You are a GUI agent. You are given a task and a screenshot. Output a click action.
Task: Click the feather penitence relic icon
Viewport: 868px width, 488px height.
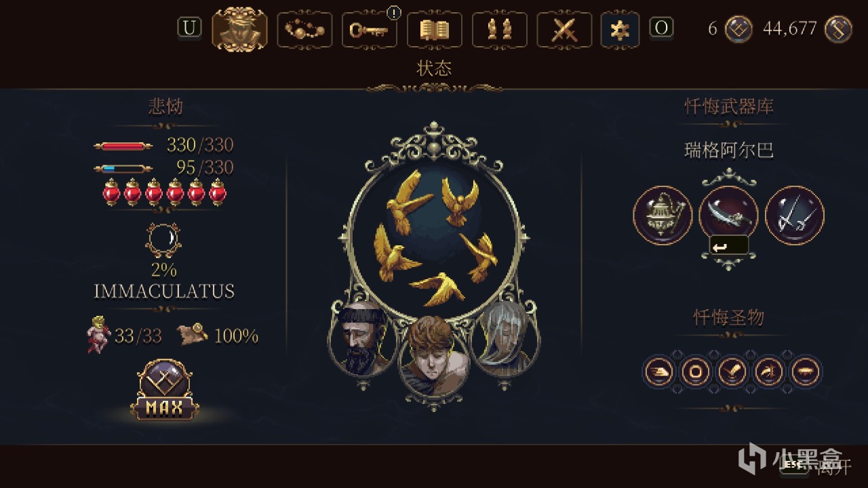click(732, 371)
